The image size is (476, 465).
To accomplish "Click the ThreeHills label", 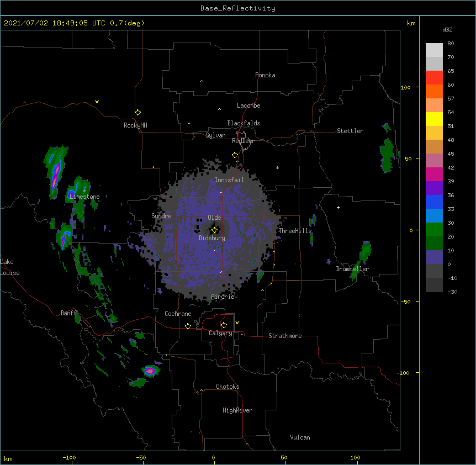I will 295,231.
